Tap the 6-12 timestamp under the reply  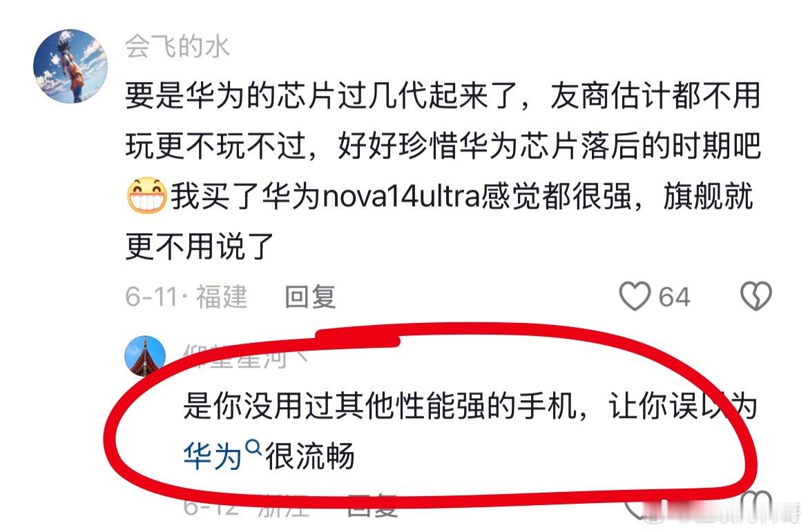pyautogui.click(x=211, y=506)
